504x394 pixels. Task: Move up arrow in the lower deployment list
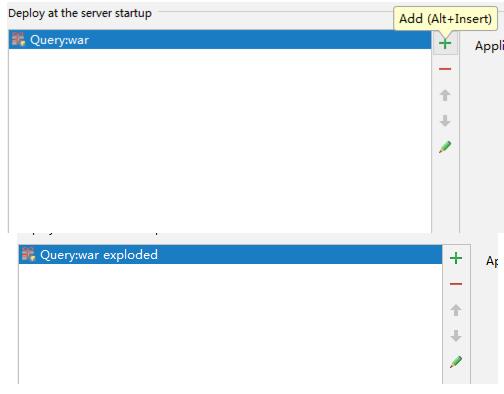click(x=456, y=310)
